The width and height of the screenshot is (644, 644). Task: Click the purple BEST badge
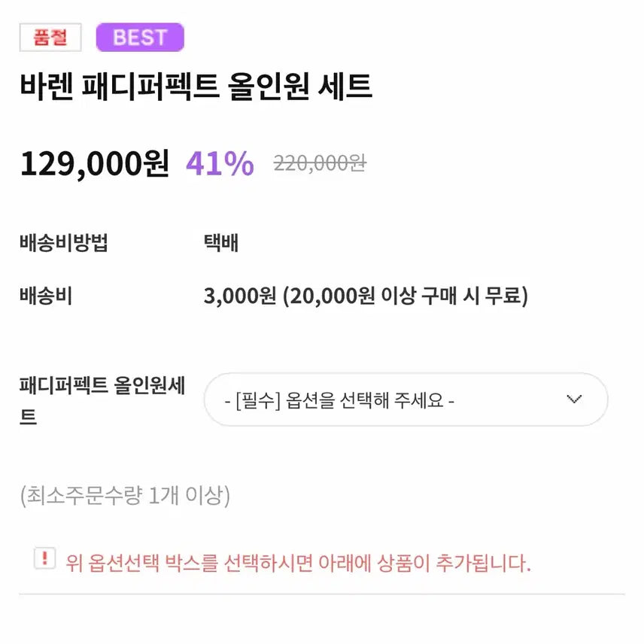[140, 38]
